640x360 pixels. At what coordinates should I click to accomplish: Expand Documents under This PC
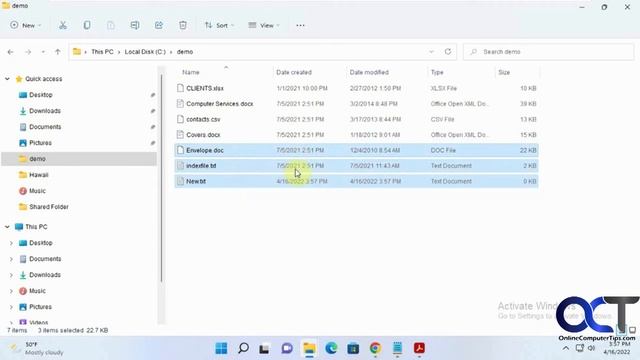11,259
